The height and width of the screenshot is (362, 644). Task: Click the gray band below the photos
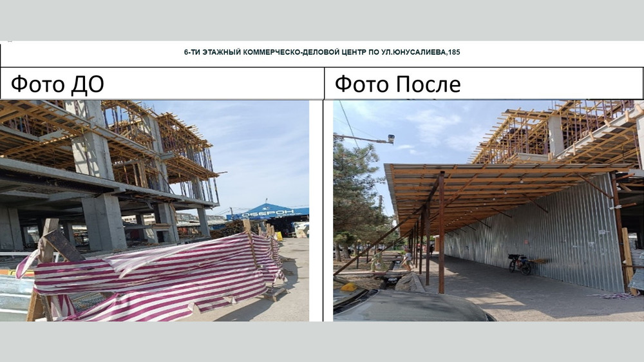pyautogui.click(x=322, y=341)
